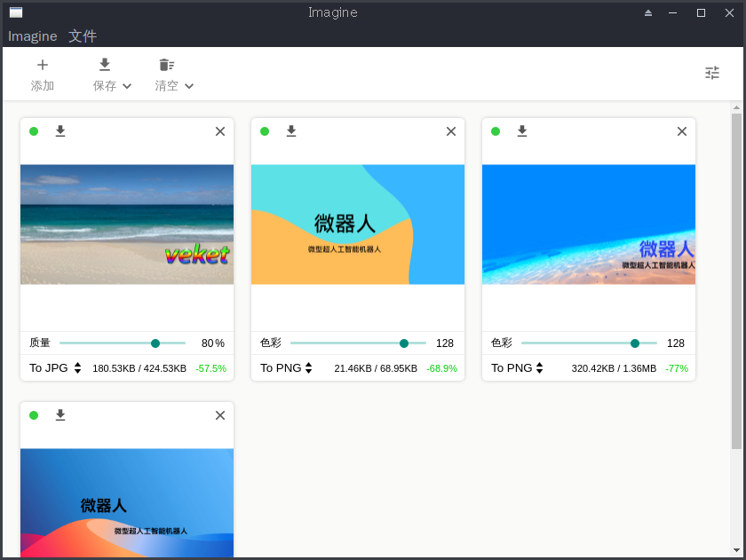Remove the cyan and orange 微器人 card

point(451,131)
